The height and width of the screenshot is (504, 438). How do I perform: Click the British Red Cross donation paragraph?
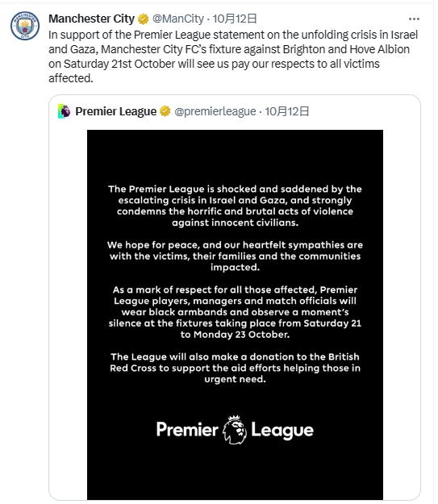[x=235, y=368]
